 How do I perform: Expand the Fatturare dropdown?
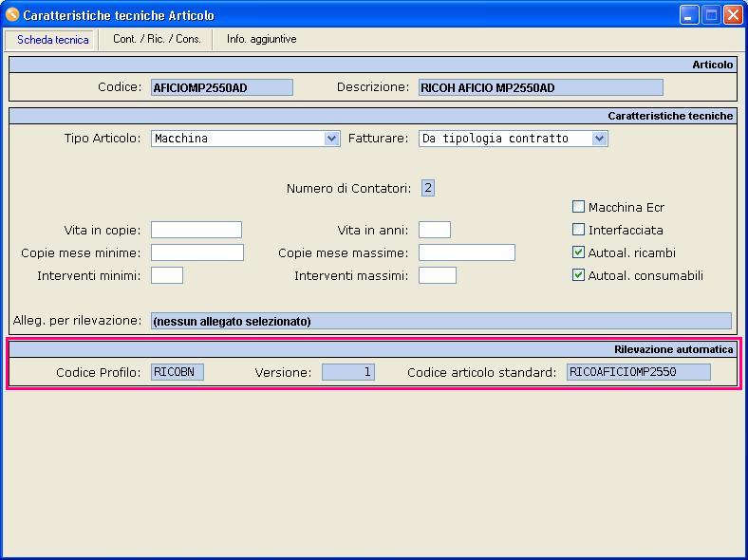pos(599,139)
